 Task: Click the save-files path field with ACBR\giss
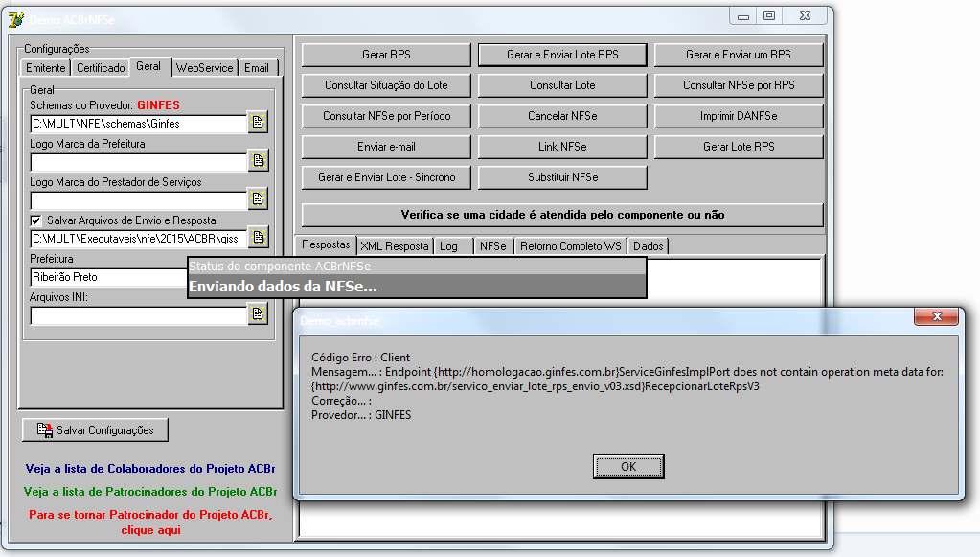coord(138,238)
